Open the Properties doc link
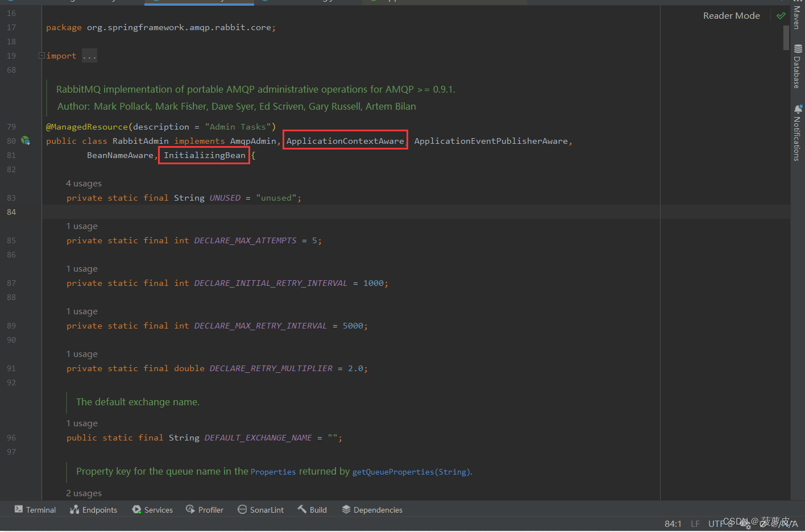 [x=273, y=472]
